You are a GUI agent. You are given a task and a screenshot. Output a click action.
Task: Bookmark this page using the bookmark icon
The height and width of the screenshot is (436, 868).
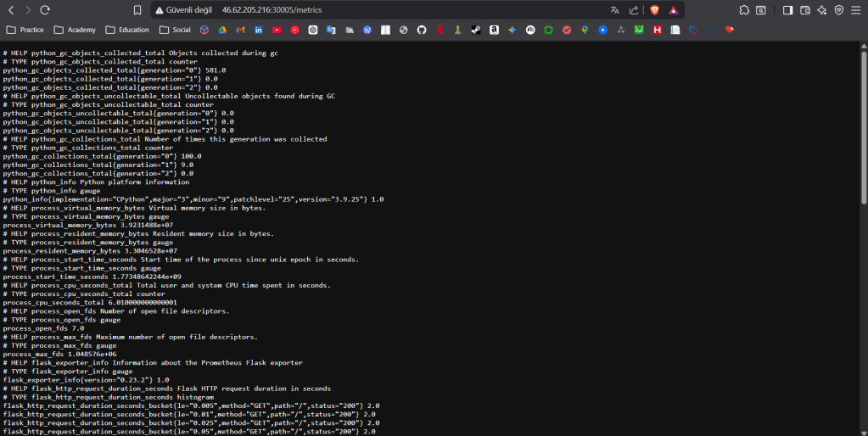pyautogui.click(x=137, y=10)
